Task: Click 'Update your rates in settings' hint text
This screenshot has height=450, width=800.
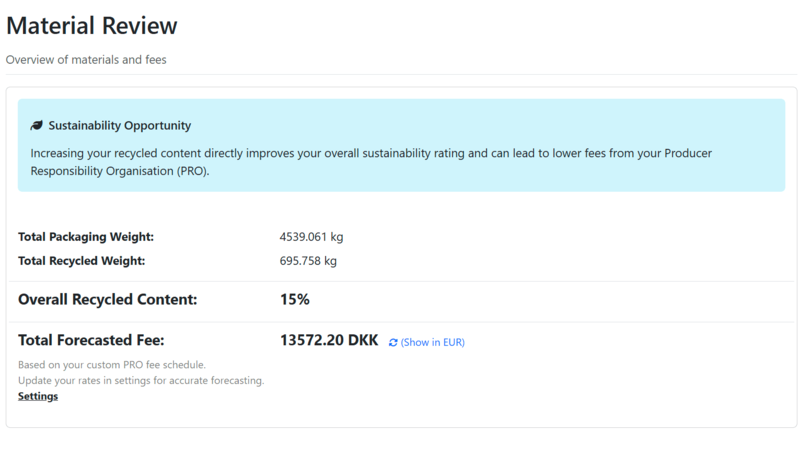Action: point(141,381)
